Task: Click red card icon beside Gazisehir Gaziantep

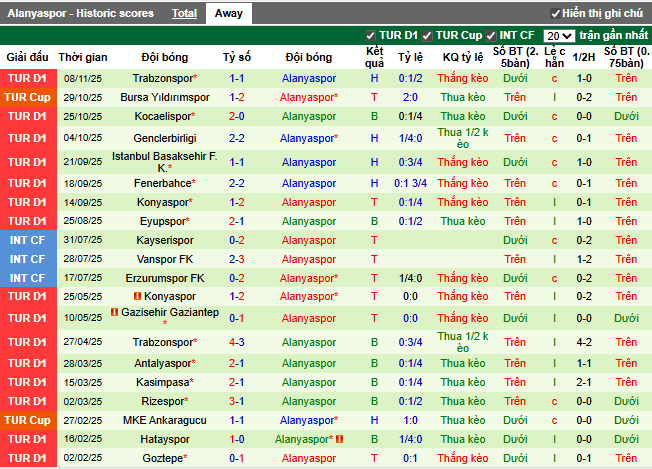Action: (114, 312)
